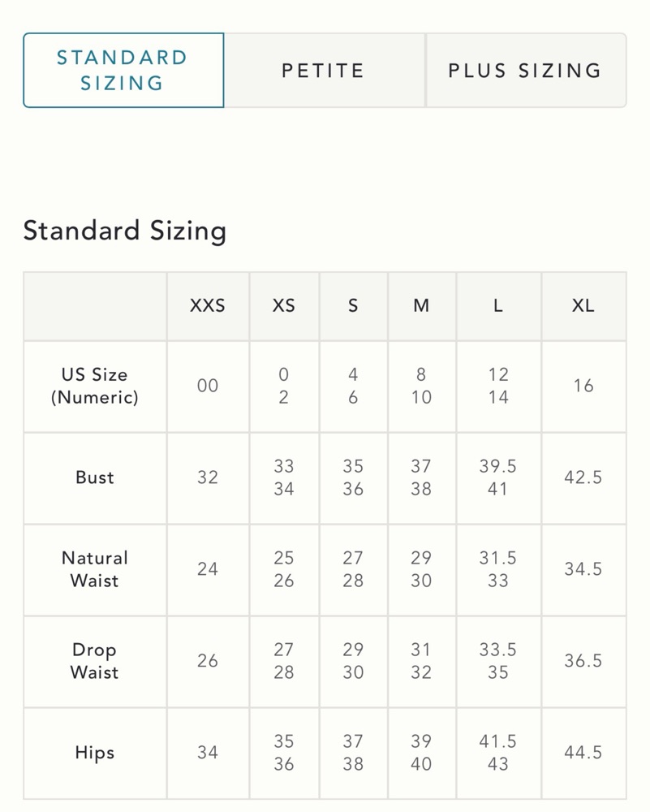Click the XL hips value 44.5

coord(583,753)
